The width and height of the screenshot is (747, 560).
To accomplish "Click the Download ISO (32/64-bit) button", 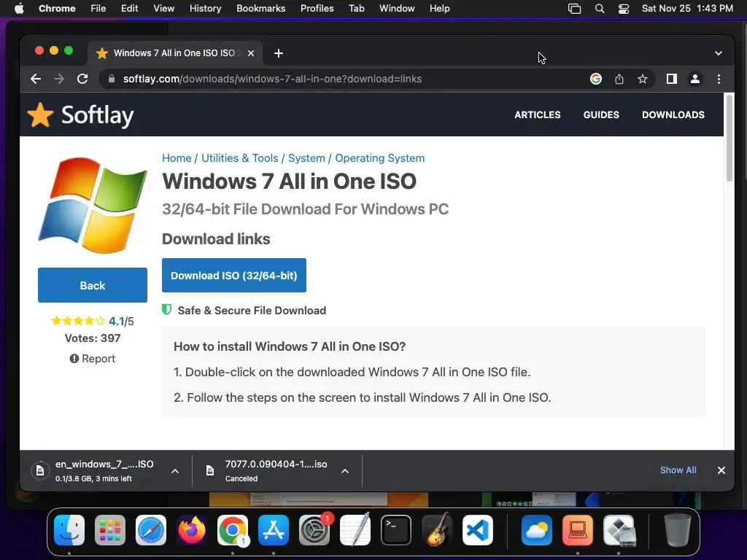I will coord(234,275).
